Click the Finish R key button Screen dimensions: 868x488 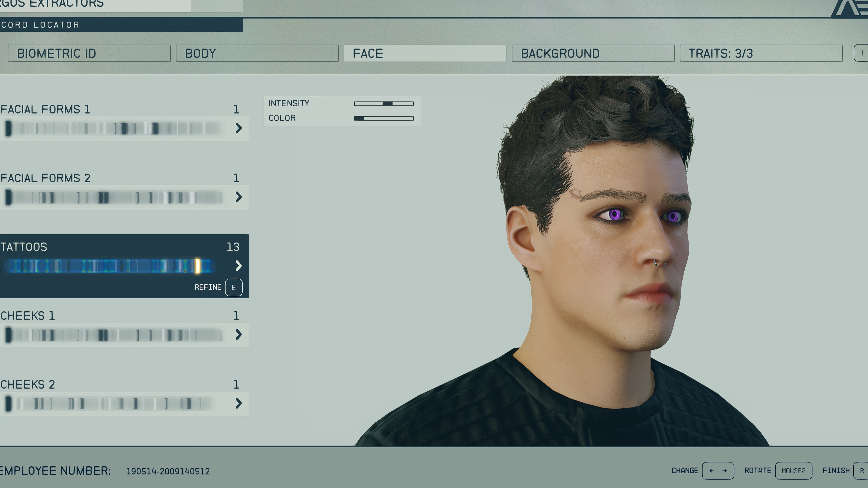point(861,471)
